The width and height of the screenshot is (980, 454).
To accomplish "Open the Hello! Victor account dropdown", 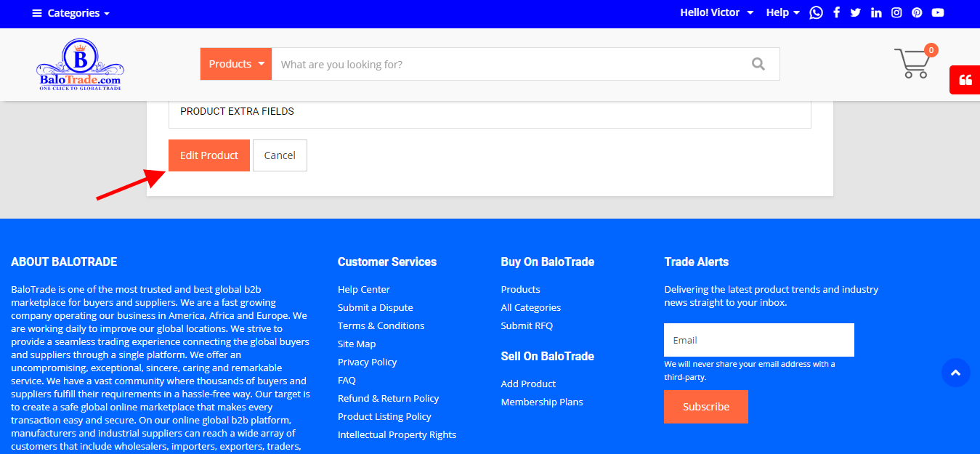I will pyautogui.click(x=716, y=12).
